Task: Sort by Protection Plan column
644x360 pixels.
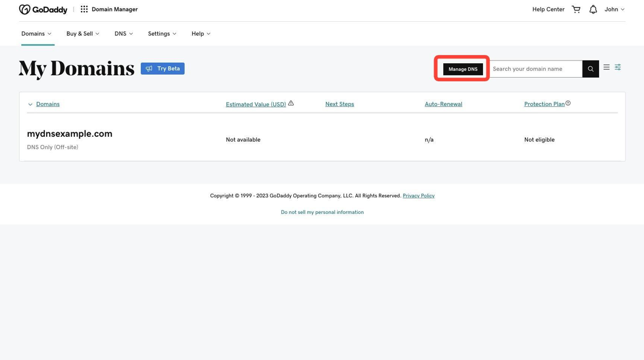Action: pos(544,104)
